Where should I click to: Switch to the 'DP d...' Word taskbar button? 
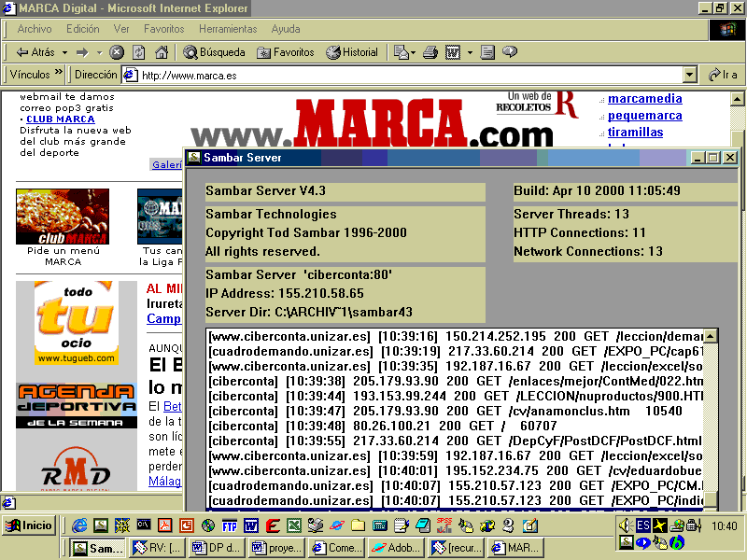point(218,548)
